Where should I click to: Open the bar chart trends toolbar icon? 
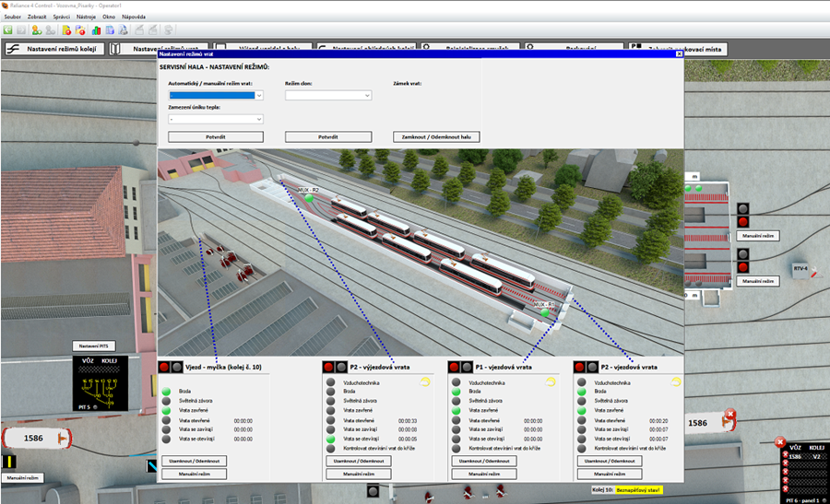coord(95,30)
